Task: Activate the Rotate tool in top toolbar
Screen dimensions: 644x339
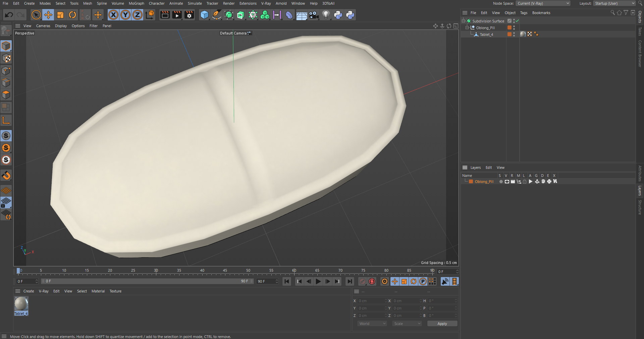Action: pyautogui.click(x=72, y=15)
